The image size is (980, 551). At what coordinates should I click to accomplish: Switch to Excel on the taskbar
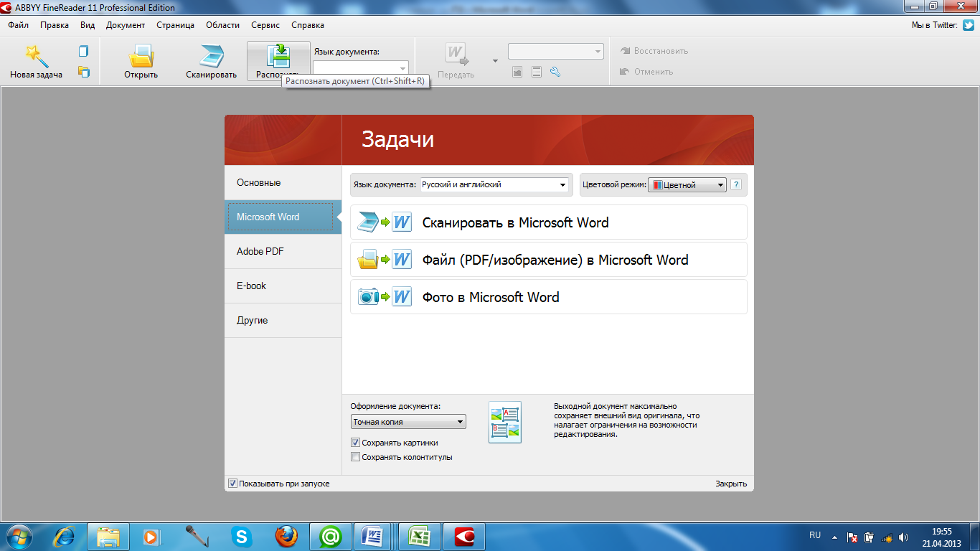(x=420, y=537)
